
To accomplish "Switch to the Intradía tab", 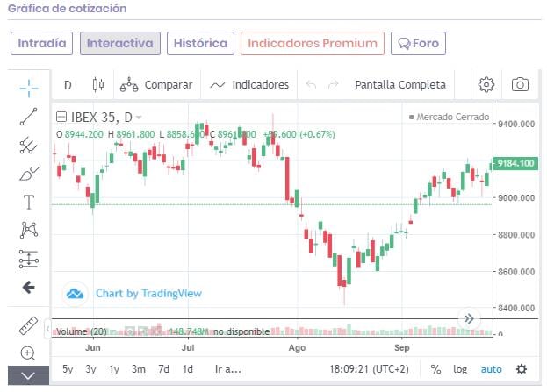I will pos(41,43).
